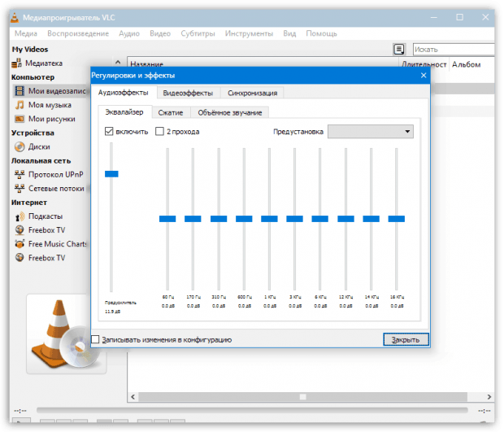This screenshot has height=432, width=504.
Task: Click the playback seek bar
Action: [252, 410]
